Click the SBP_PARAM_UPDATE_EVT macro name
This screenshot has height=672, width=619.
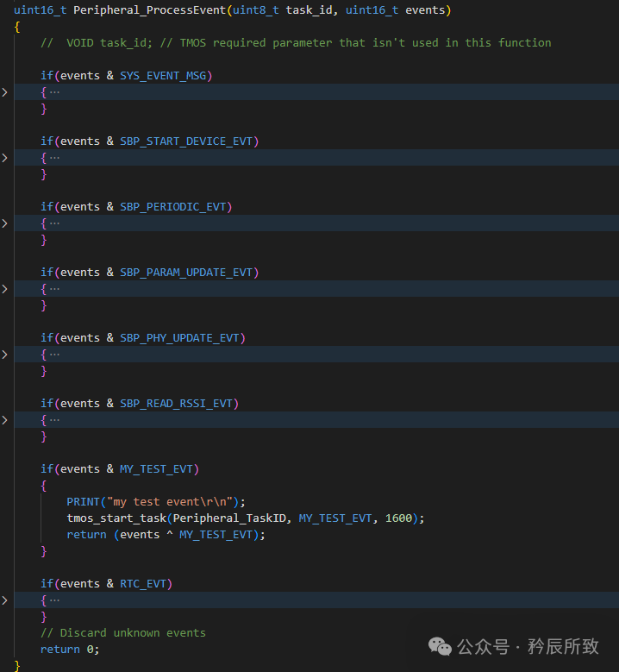pos(186,273)
